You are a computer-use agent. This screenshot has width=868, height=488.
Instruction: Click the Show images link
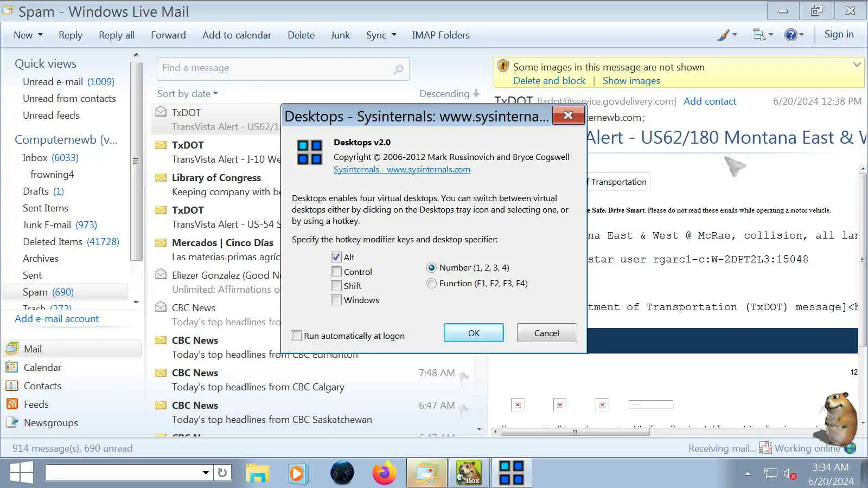[631, 81]
